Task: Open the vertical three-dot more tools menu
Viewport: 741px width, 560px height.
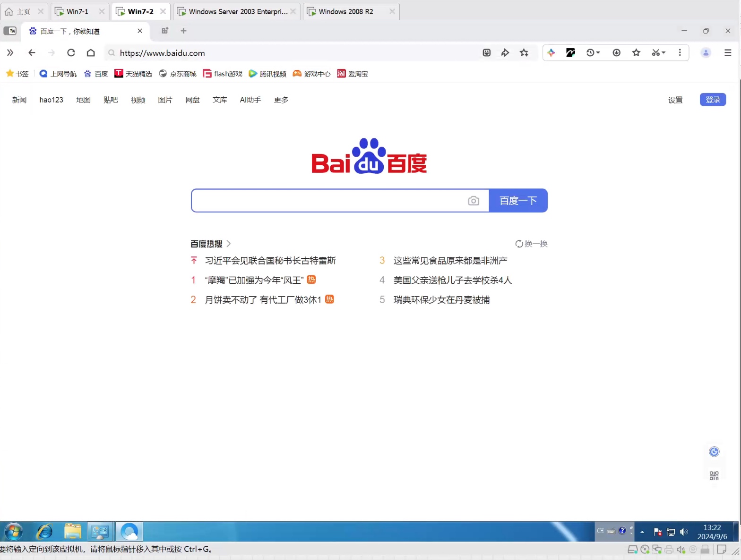Action: tap(680, 53)
